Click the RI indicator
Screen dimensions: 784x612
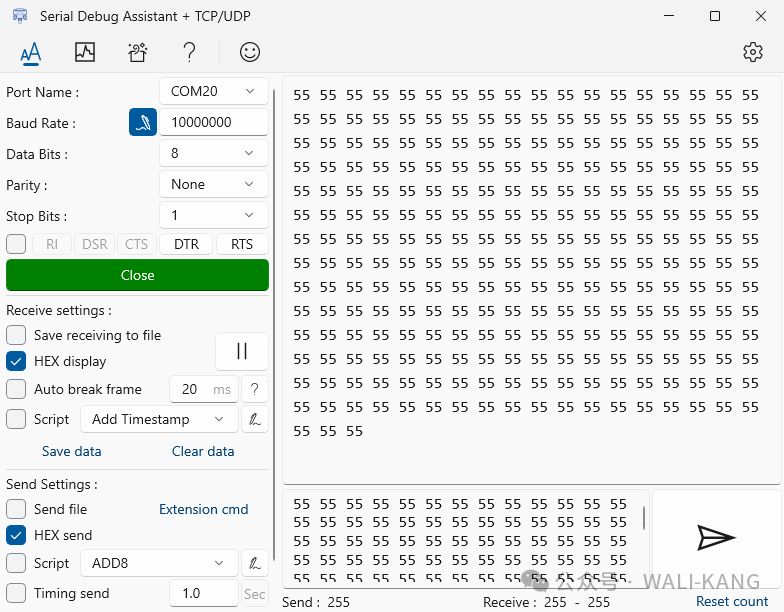point(52,244)
